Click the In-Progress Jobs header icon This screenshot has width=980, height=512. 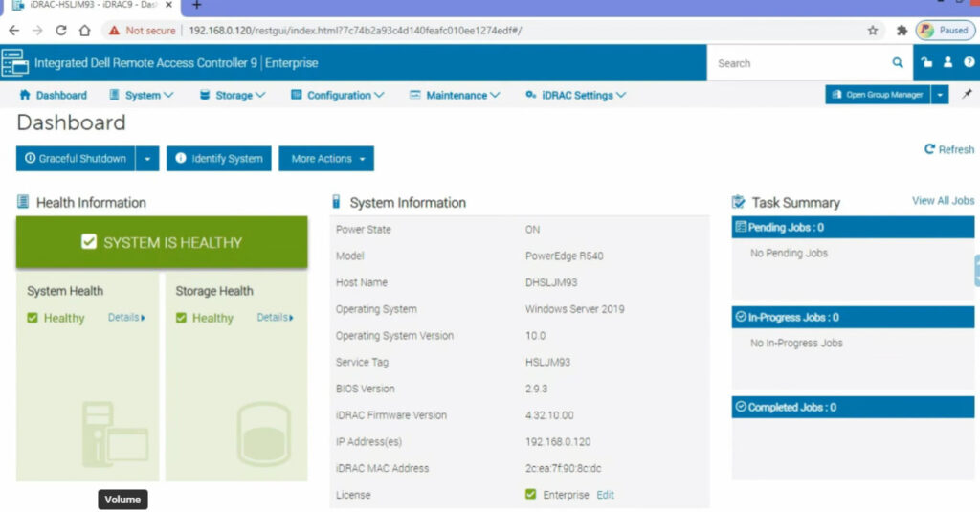point(741,317)
